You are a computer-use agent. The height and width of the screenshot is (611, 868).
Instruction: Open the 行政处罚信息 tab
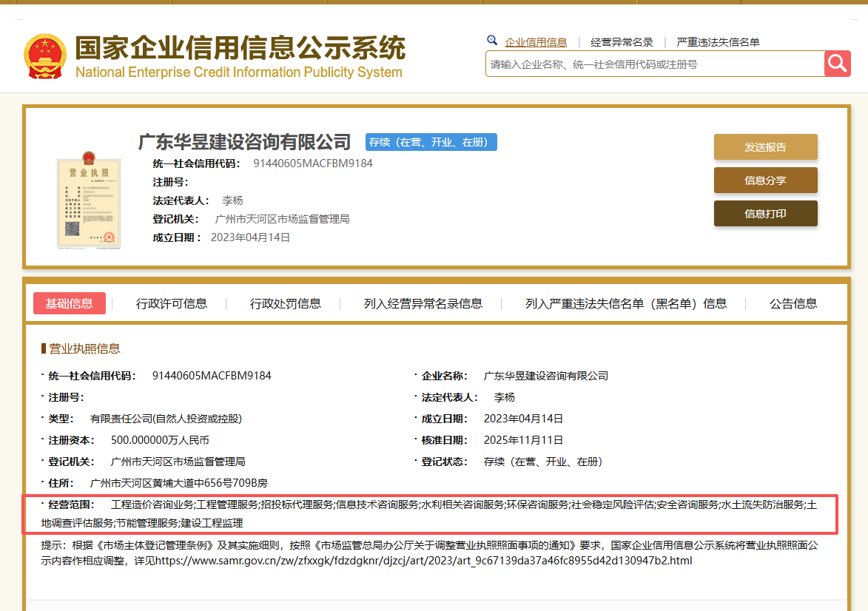click(287, 303)
